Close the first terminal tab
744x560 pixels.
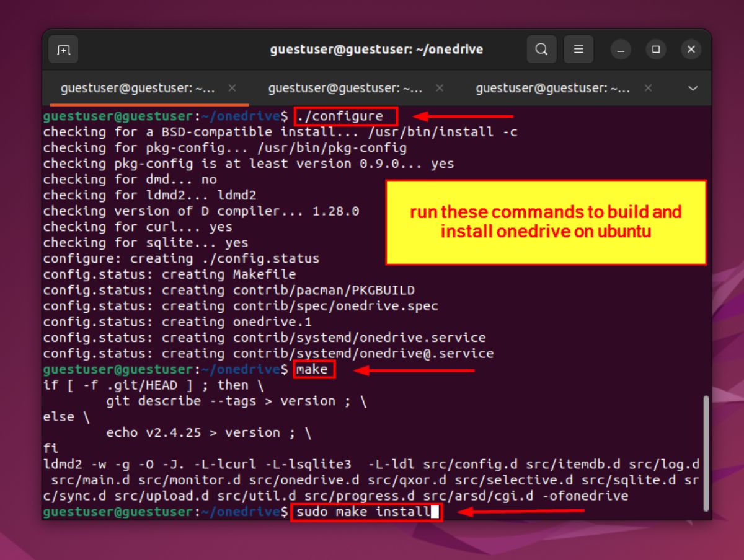(231, 88)
